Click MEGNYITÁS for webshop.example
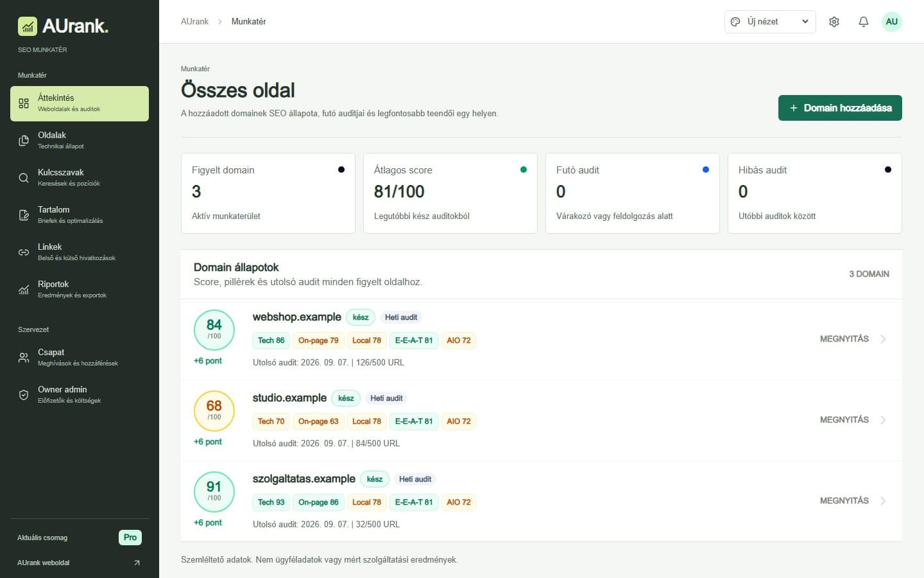 click(844, 339)
